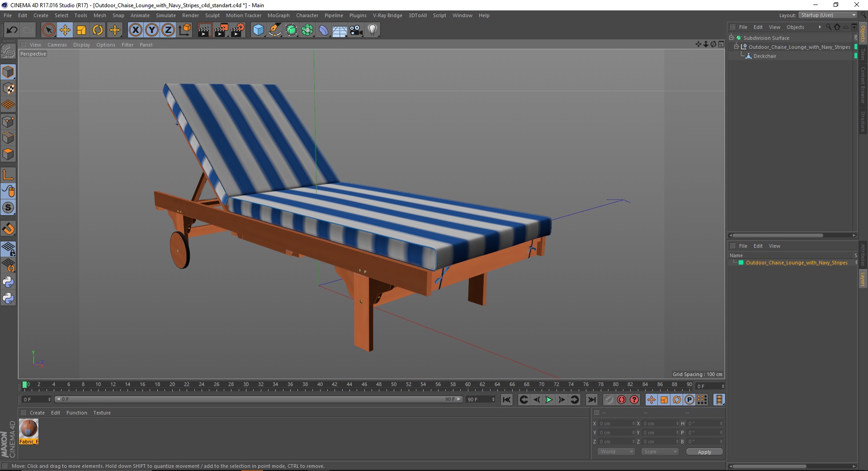The image size is (868, 471).
Task: Open the V-Ray Bridge menu
Action: [387, 15]
